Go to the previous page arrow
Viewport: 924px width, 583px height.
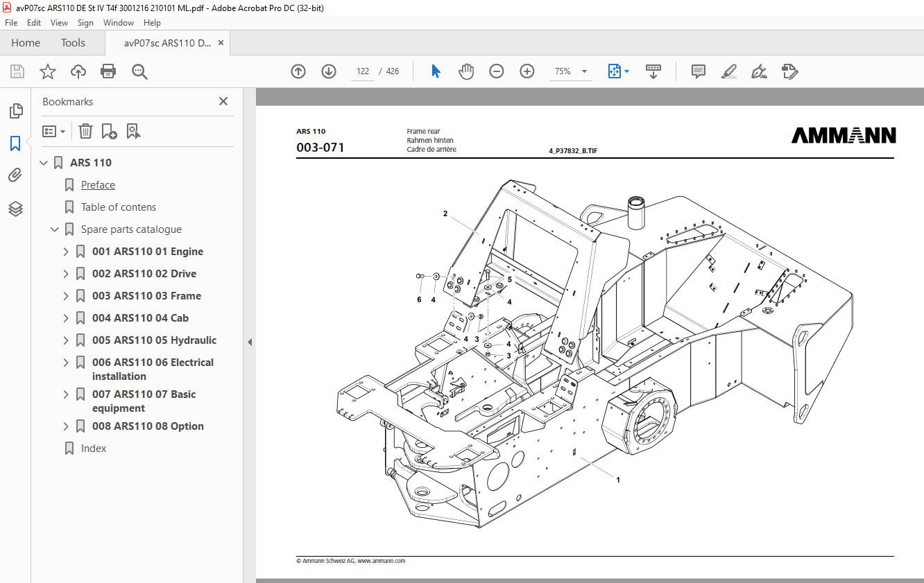298,71
